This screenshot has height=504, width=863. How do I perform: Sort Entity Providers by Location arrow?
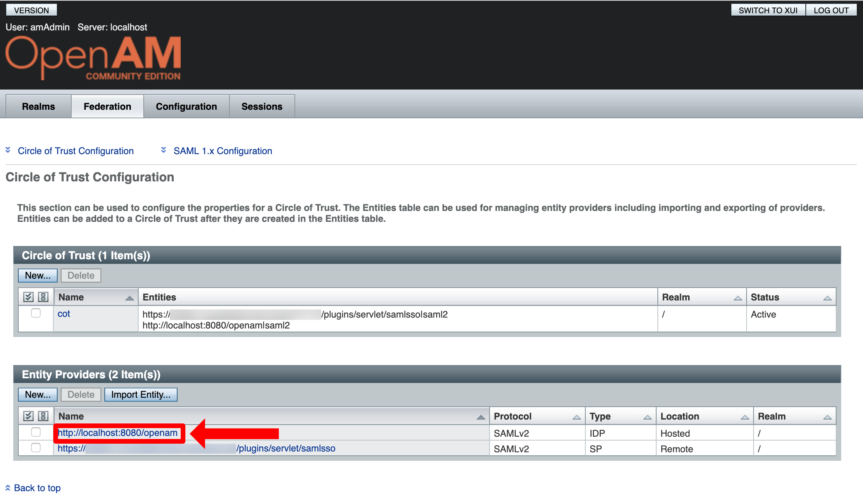tap(745, 417)
